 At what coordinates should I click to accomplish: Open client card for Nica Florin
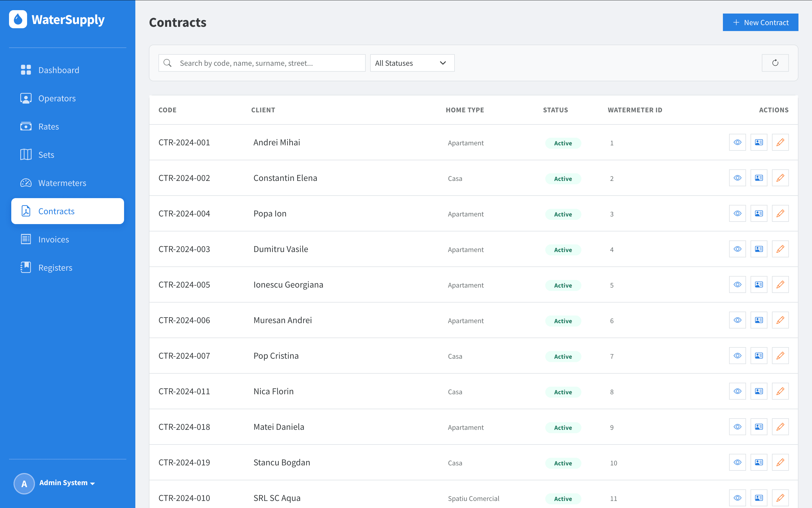pos(759,391)
